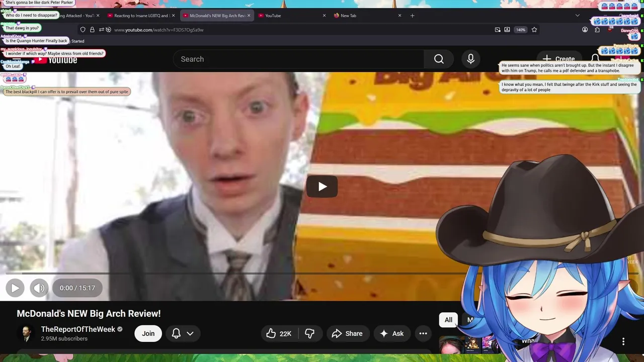Viewport: 644px width, 362px height.
Task: Close the McDonald's Big Arch Review tab
Action: pyautogui.click(x=249, y=16)
